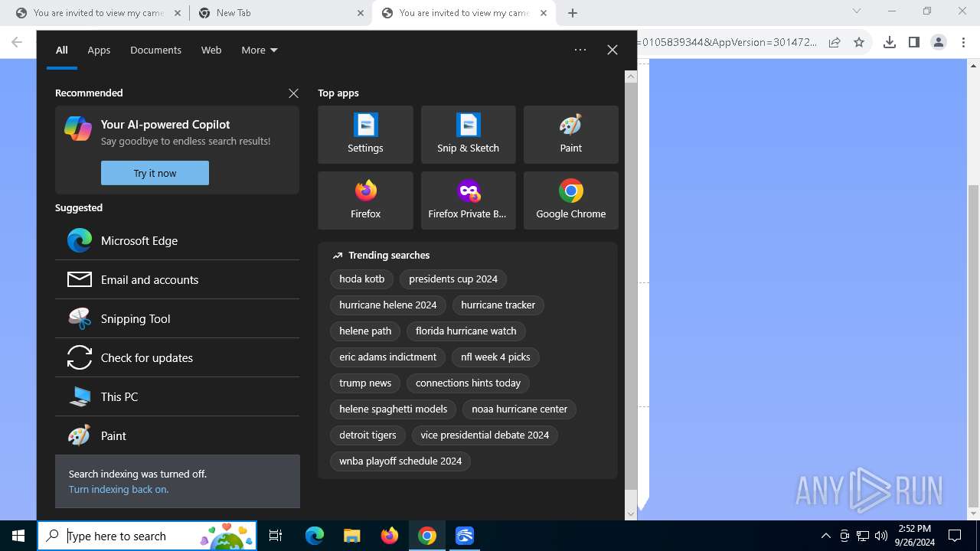Open Microsoft Edge from Suggested list
Screen dimensions: 980x551
point(177,240)
